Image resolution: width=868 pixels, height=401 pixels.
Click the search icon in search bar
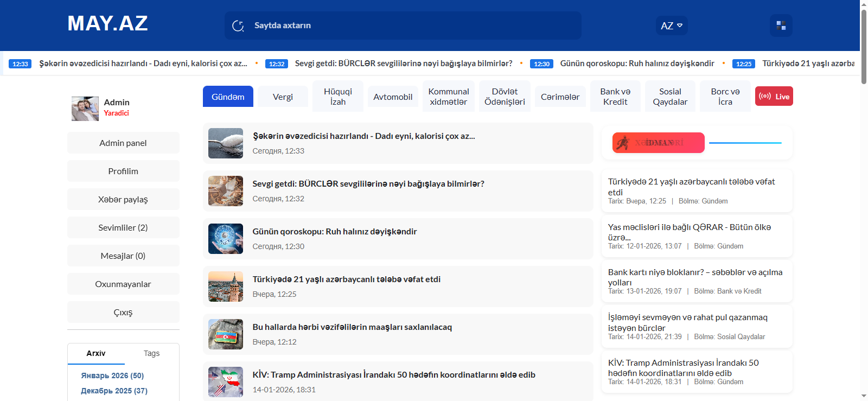coord(238,26)
